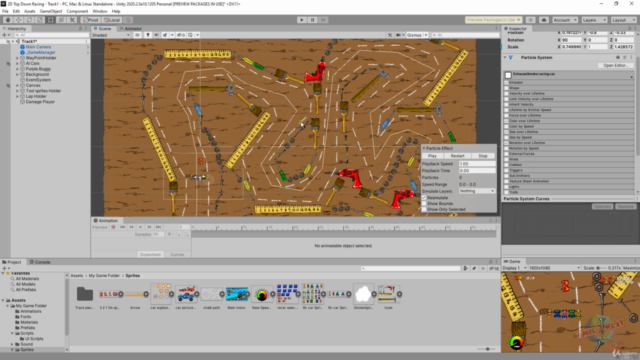Image resolution: width=640 pixels, height=360 pixels.
Task: Expand the Sound folder
Action: 12,344
